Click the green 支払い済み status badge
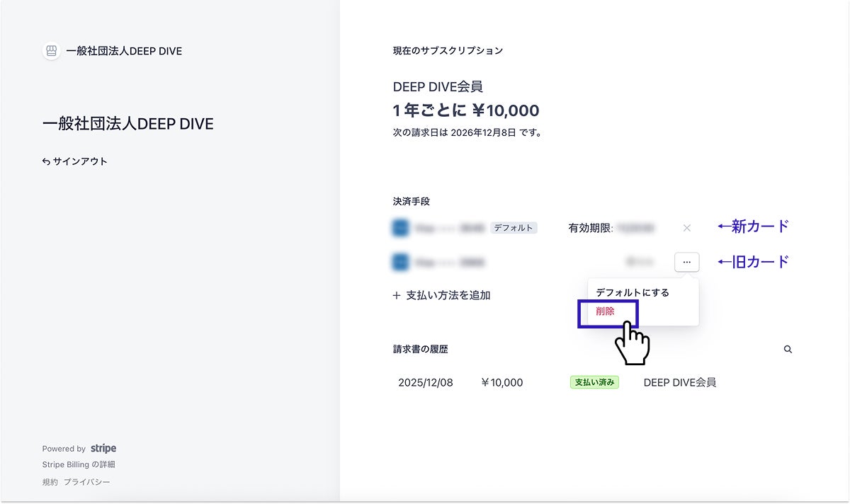 coord(594,382)
